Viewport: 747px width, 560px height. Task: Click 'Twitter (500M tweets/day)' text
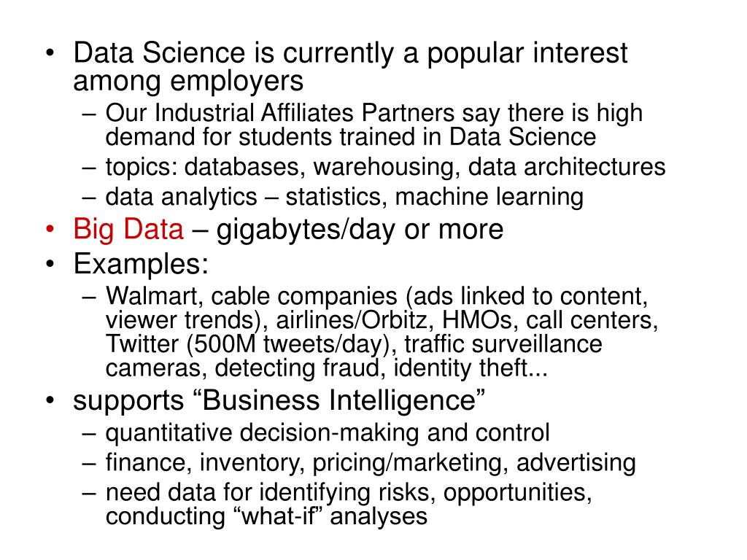tap(247, 344)
